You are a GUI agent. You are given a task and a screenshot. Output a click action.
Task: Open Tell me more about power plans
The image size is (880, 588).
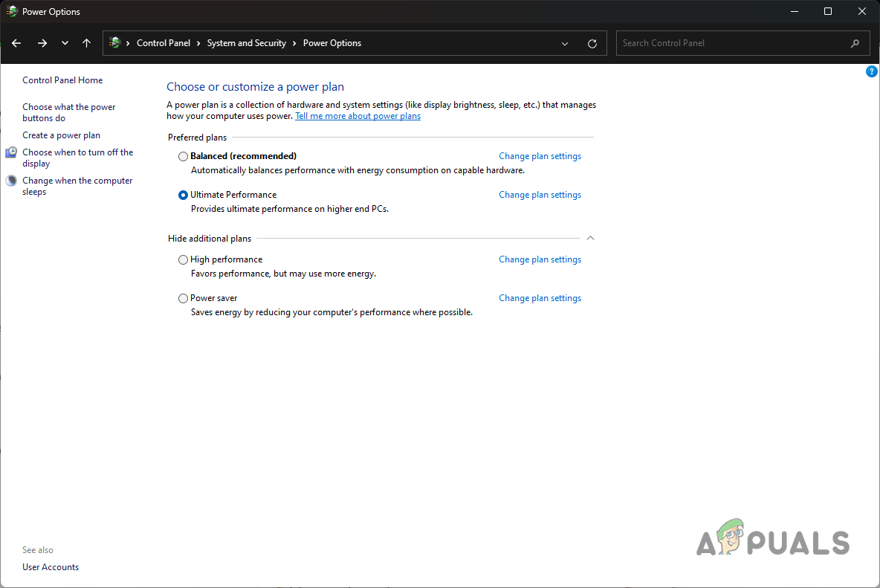point(357,116)
